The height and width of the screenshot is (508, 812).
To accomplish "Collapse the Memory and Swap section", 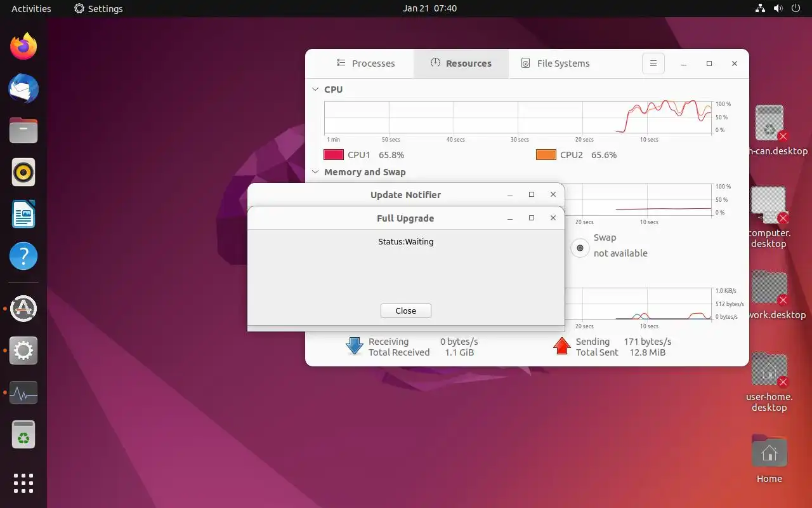I will (x=315, y=172).
